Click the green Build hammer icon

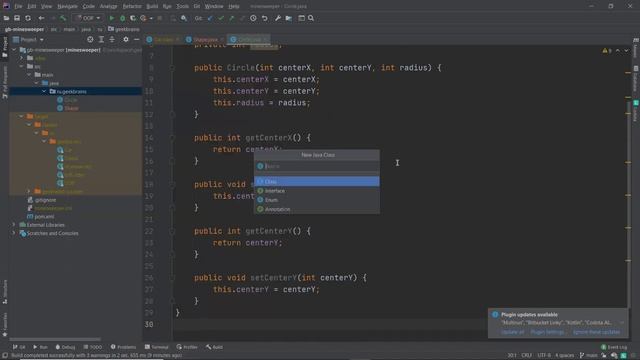point(63,18)
